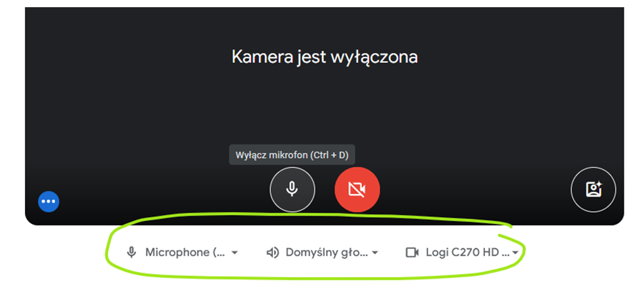Expand the arrow next to Domyślny gło...
Screen dimensions: 644x289
tap(374, 253)
